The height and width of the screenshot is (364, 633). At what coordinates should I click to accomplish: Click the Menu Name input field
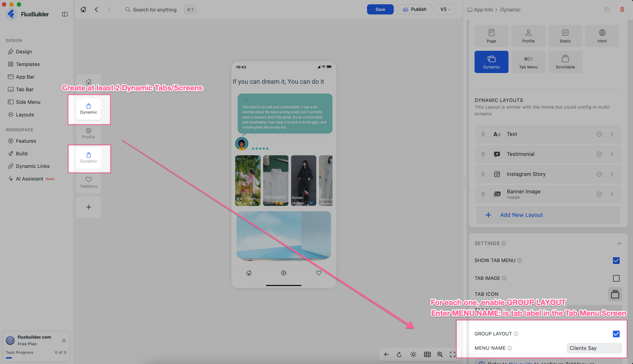pyautogui.click(x=594, y=348)
